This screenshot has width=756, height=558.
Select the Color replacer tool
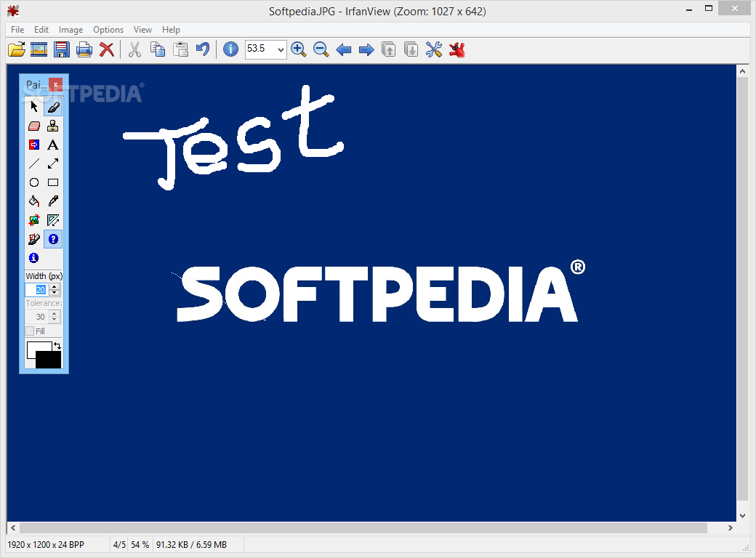click(x=33, y=145)
